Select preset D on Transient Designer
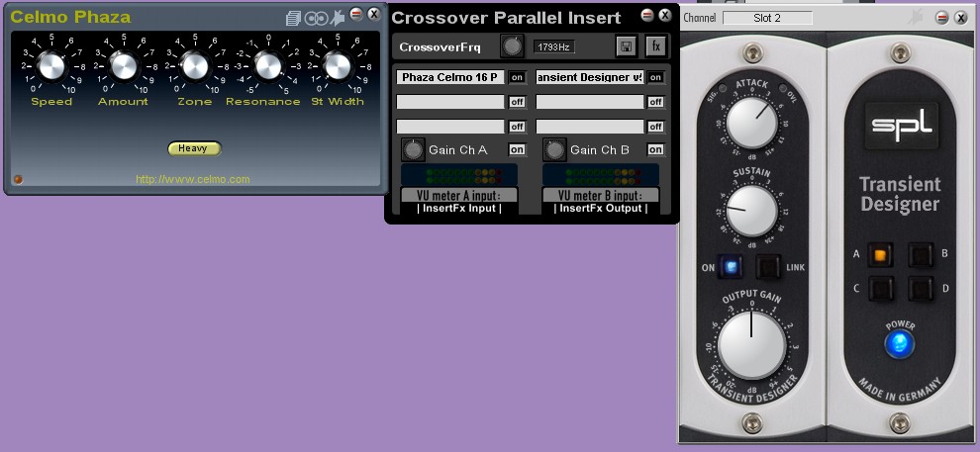 (x=922, y=289)
